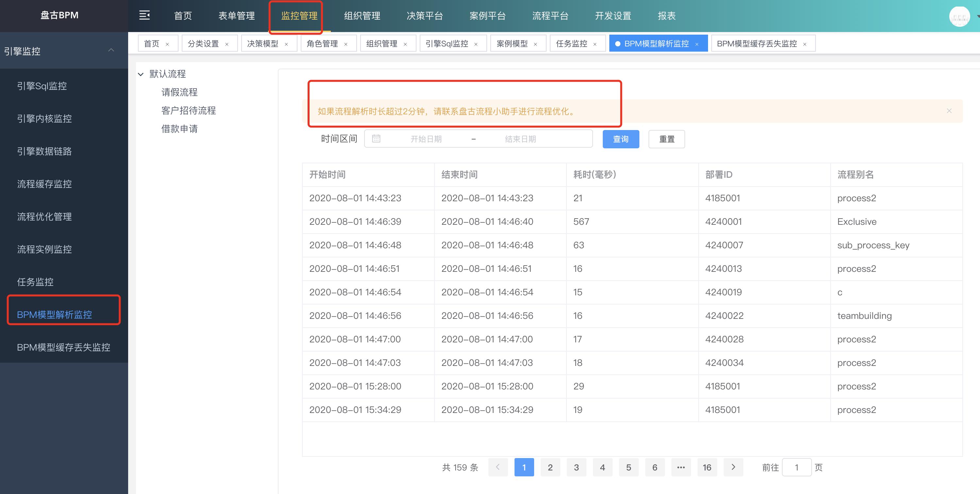Expand more pages ellipsis in pagination
980x494 pixels.
681,467
